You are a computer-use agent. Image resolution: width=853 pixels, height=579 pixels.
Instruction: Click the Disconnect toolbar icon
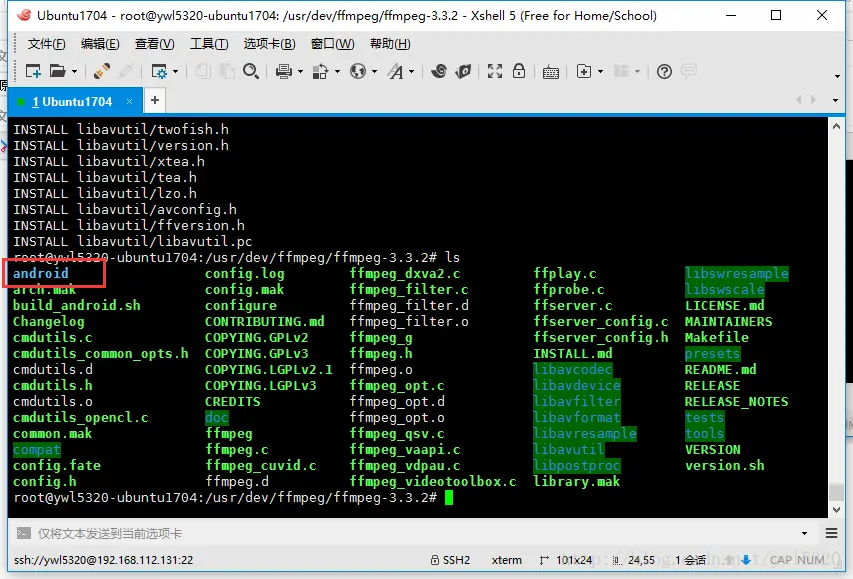[126, 71]
